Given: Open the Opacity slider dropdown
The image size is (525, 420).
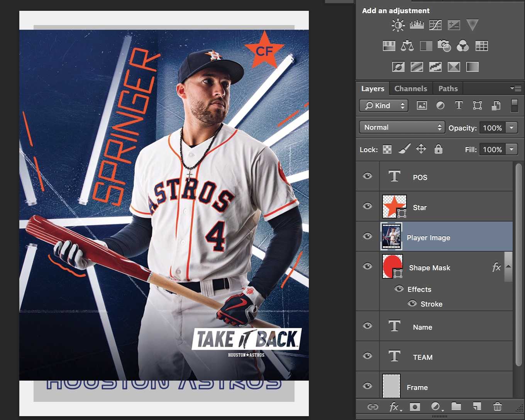Looking at the screenshot, I should coord(511,127).
